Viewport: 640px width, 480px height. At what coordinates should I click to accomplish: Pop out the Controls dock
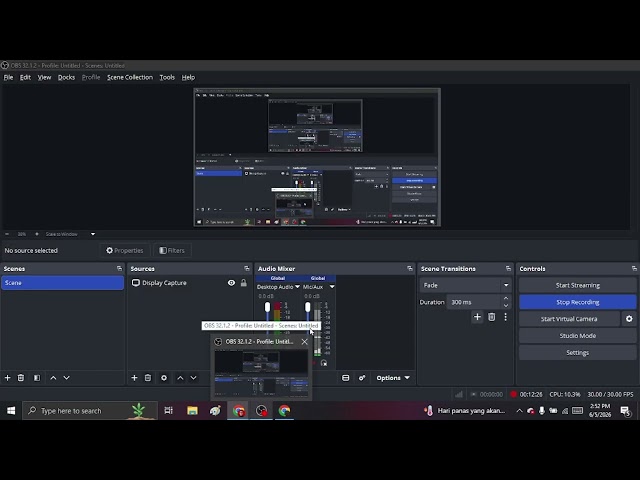pos(634,269)
